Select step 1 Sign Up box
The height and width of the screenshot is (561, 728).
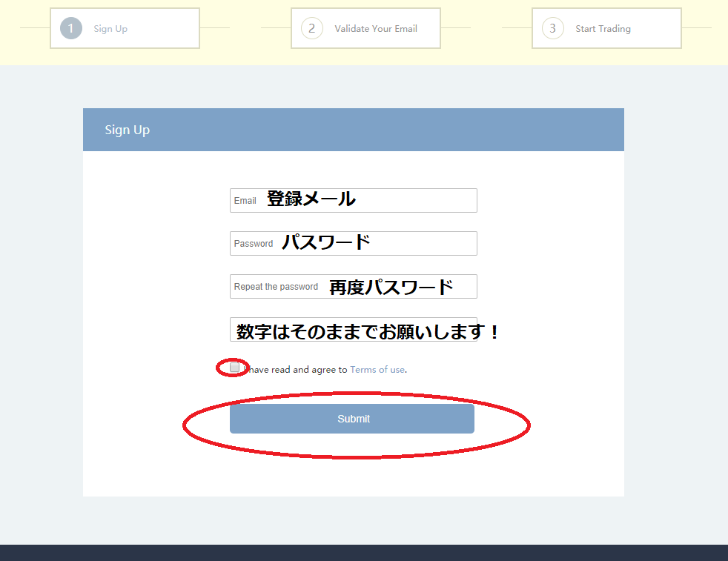tap(125, 28)
